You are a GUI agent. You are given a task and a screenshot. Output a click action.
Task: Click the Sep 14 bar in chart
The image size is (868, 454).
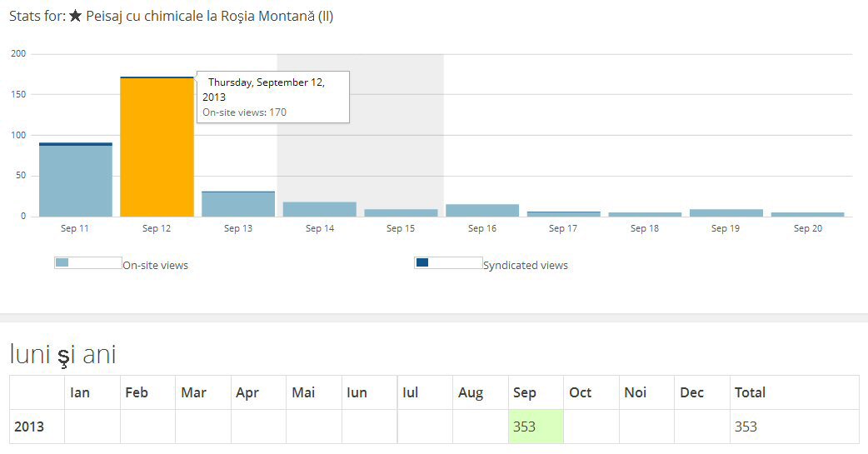(320, 209)
